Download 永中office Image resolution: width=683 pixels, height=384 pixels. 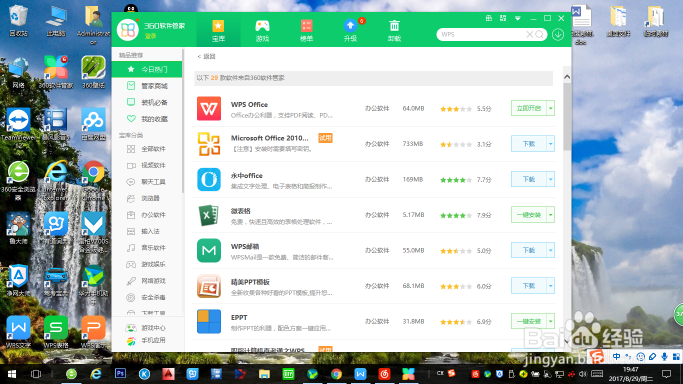point(529,179)
